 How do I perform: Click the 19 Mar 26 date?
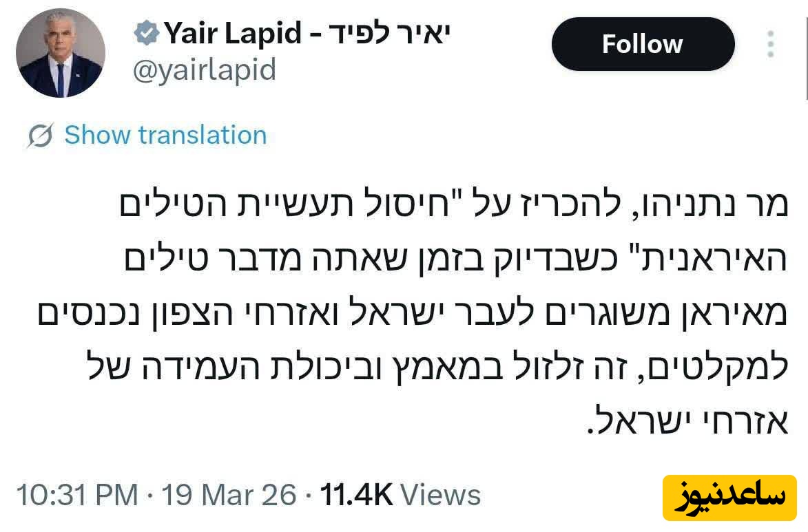coord(229,496)
